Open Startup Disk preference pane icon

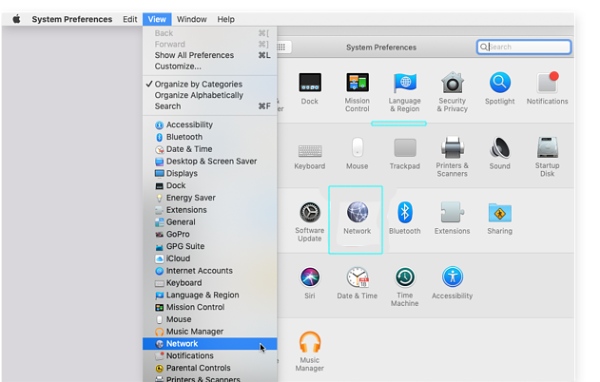click(x=547, y=148)
